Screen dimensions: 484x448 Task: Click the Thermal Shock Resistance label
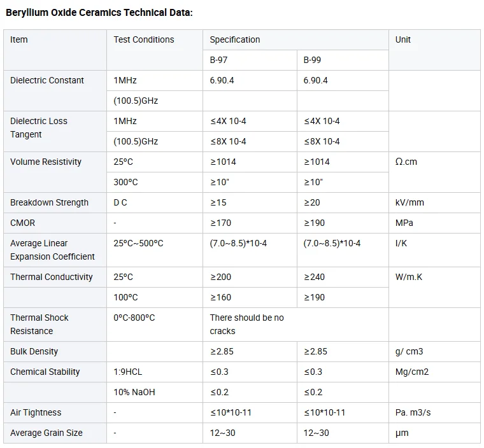pyautogui.click(x=39, y=324)
